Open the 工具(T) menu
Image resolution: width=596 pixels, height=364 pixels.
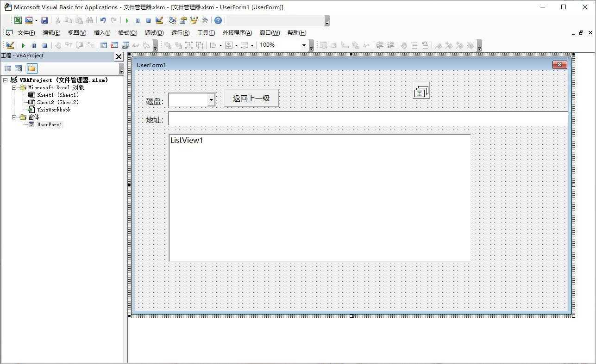tap(206, 33)
